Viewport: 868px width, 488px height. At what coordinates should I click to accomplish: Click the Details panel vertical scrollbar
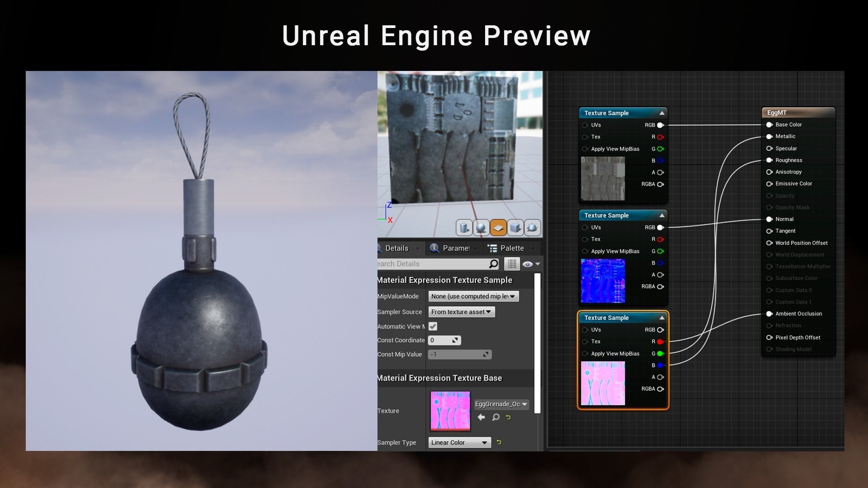tap(538, 343)
